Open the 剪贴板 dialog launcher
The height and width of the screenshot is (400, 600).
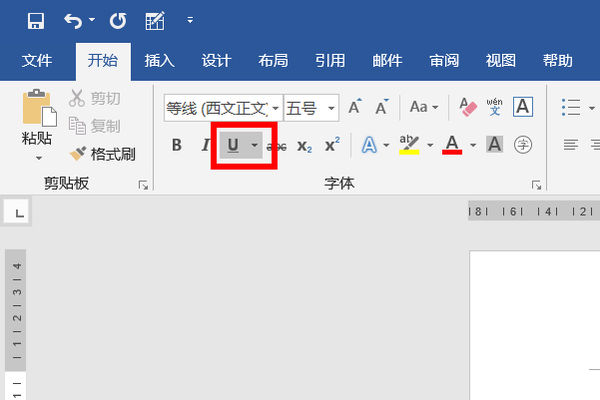(143, 185)
